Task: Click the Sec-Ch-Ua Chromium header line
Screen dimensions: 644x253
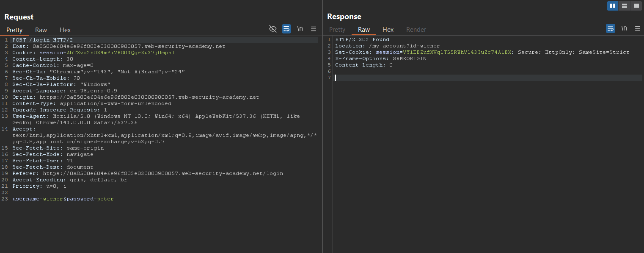Action: click(x=99, y=72)
